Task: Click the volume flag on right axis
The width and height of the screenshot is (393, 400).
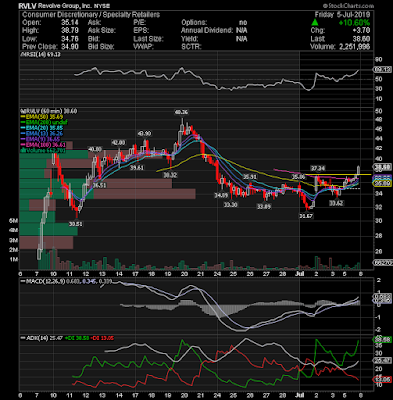Action: (x=382, y=262)
